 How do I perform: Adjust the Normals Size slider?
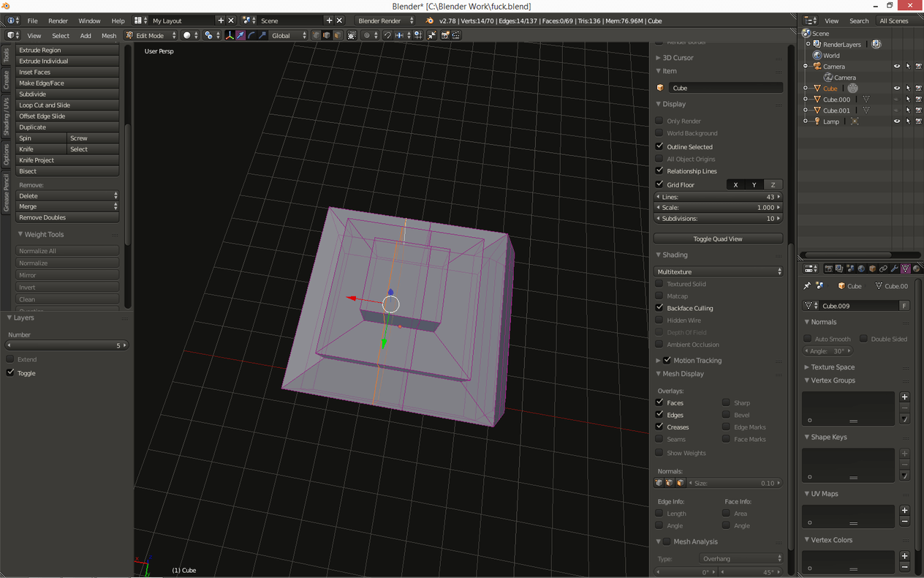[x=735, y=483]
